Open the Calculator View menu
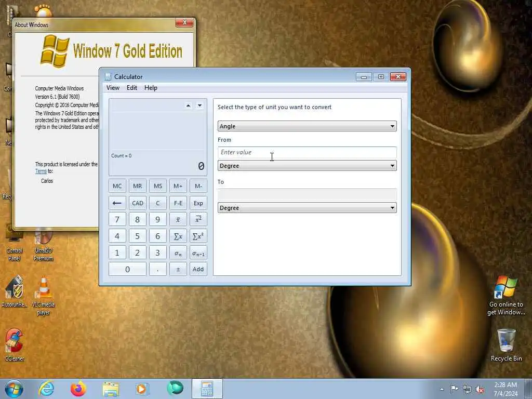The width and height of the screenshot is (532, 399). 113,88
